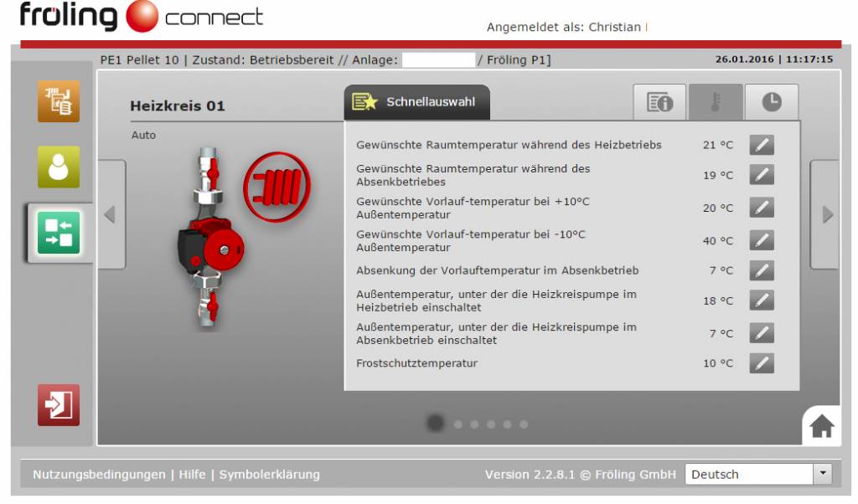Select the green components sidebar icon
Image resolution: width=858 pixels, height=504 pixels.
(59, 233)
